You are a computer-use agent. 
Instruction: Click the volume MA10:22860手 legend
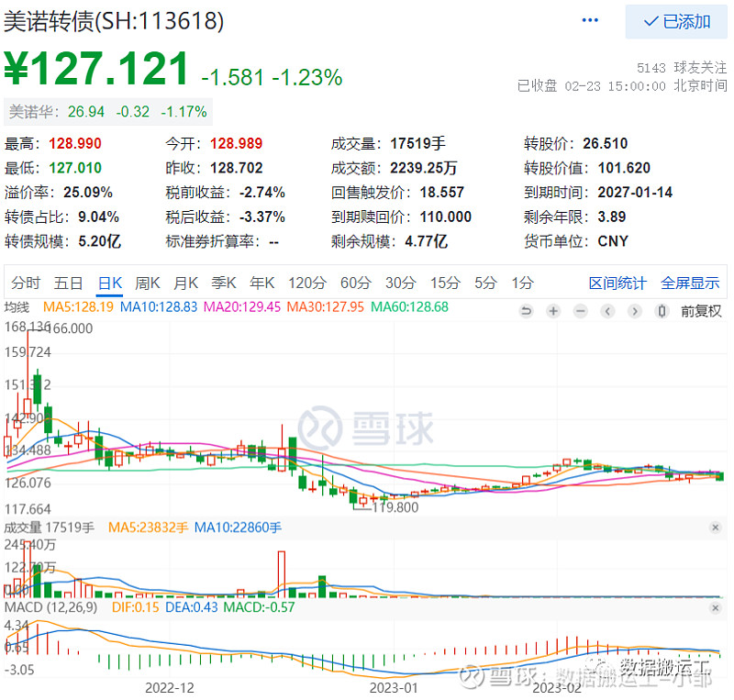pos(238,528)
